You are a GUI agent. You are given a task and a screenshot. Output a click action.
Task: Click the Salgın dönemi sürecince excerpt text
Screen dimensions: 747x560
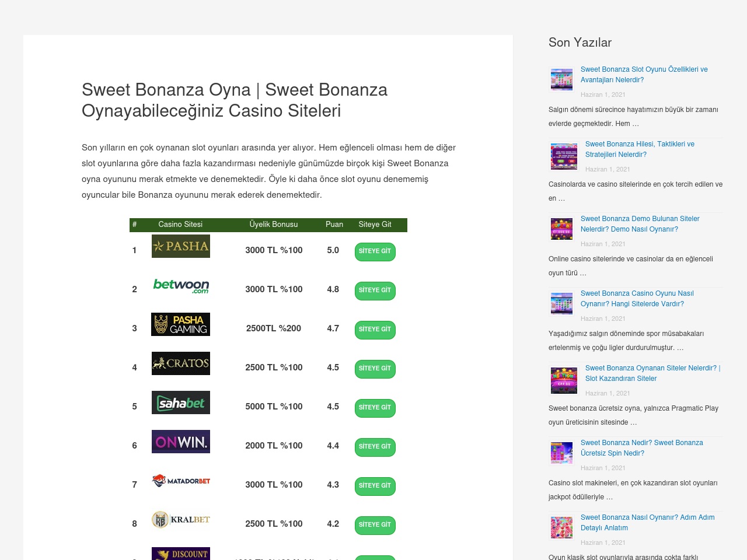[x=633, y=117]
